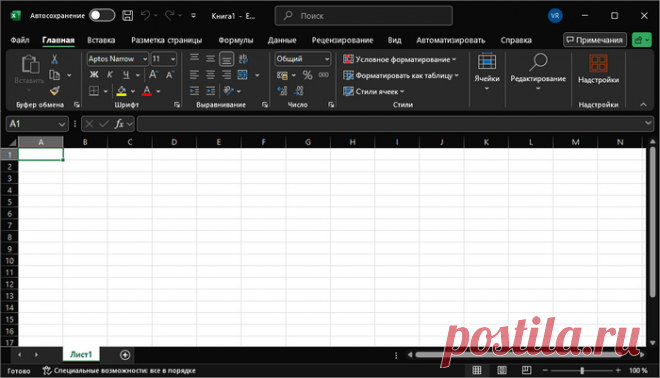
Task: Align text left
Action: click(194, 75)
